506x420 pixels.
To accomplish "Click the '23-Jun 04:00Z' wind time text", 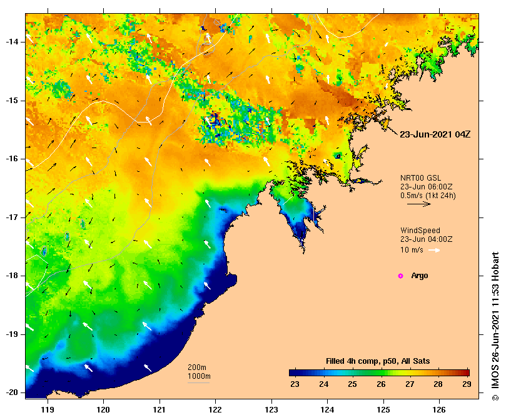I will click(427, 239).
